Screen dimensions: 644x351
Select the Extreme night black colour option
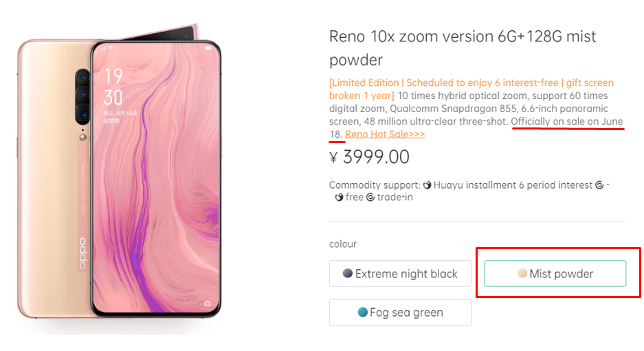pyautogui.click(x=400, y=273)
